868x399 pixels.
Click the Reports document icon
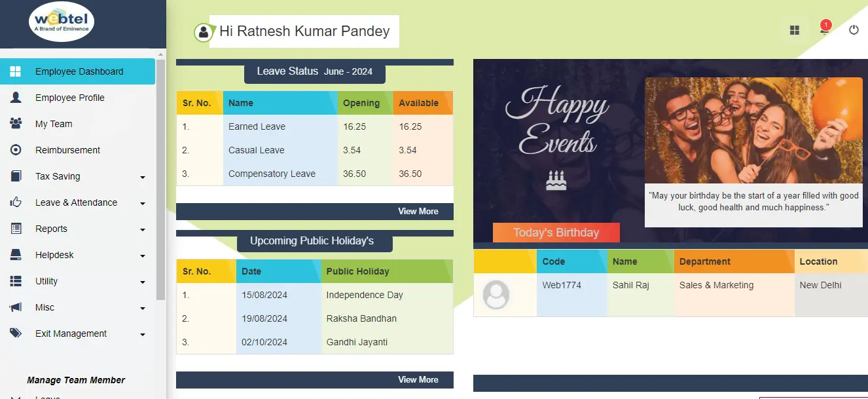click(x=16, y=229)
